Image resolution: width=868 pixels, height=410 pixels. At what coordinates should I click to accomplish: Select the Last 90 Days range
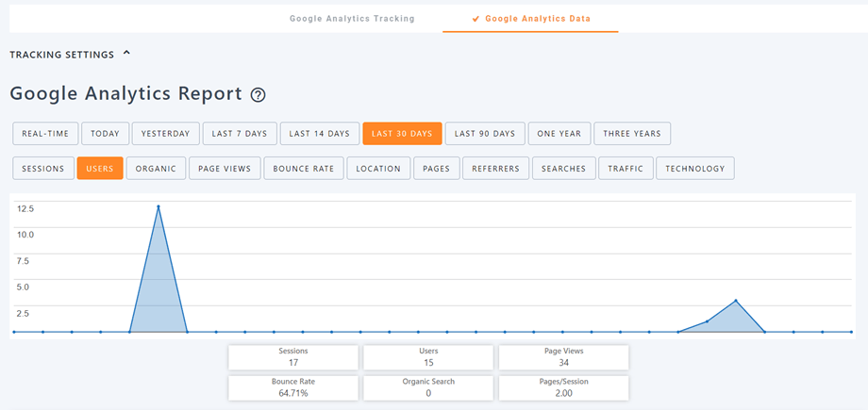[485, 134]
